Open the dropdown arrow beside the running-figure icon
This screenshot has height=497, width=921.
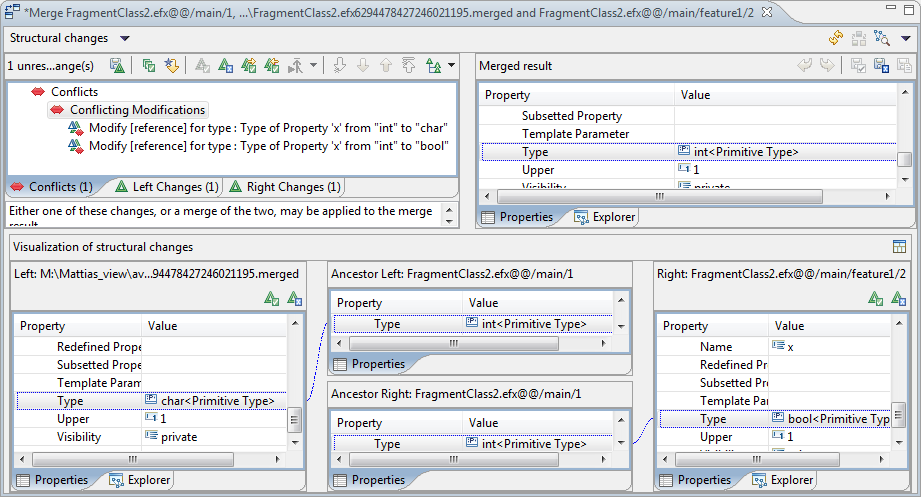[314, 65]
